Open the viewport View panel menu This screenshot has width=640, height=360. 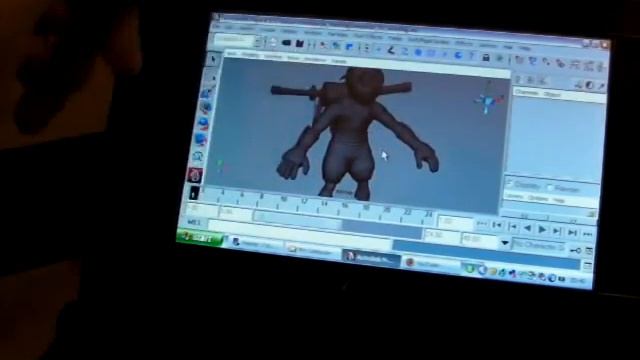(x=231, y=53)
